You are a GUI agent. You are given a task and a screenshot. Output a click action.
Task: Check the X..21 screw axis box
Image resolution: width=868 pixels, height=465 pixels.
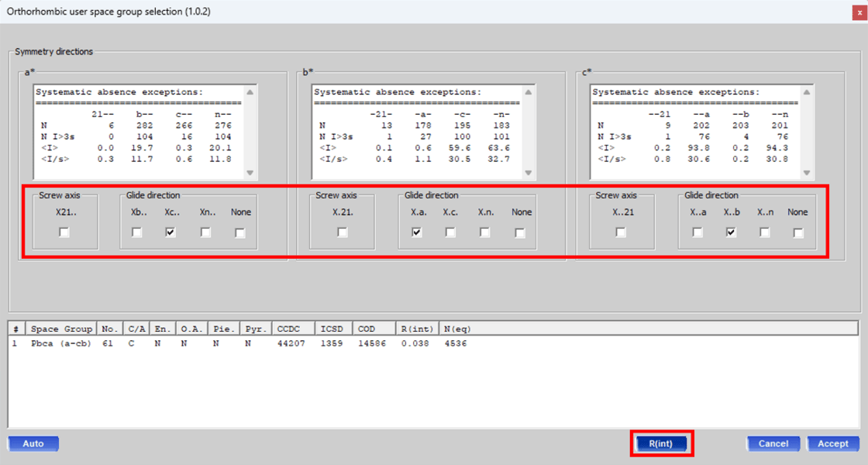tap(621, 232)
